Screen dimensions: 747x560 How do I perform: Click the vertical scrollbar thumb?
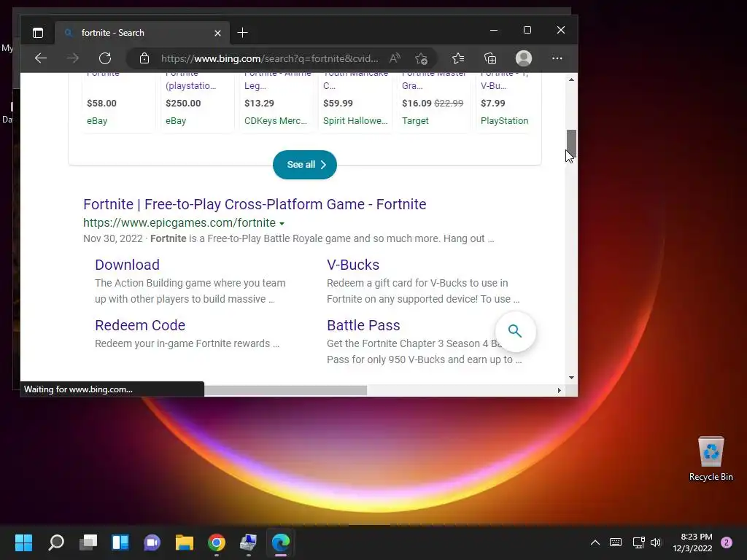[x=572, y=143]
